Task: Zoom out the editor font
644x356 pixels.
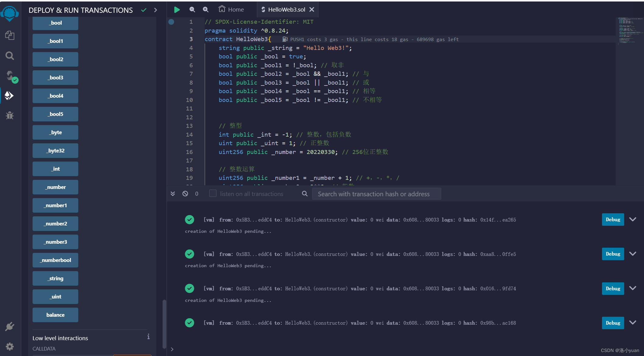Action: pos(192,9)
